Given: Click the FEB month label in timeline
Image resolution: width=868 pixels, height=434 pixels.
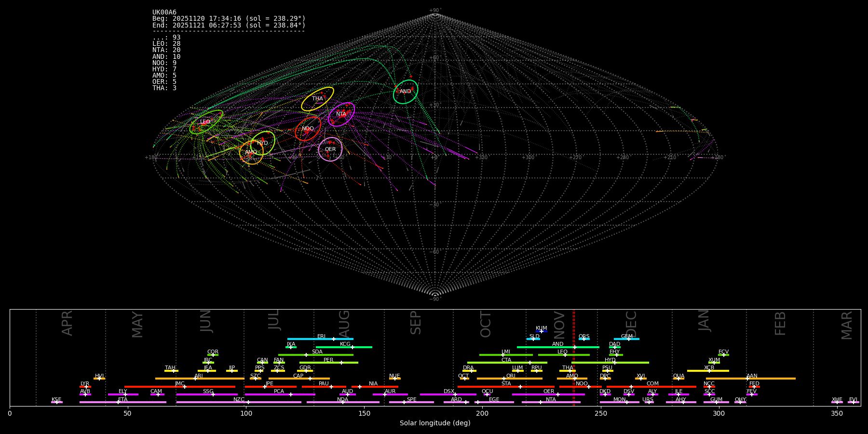Looking at the screenshot, I should 780,324.
